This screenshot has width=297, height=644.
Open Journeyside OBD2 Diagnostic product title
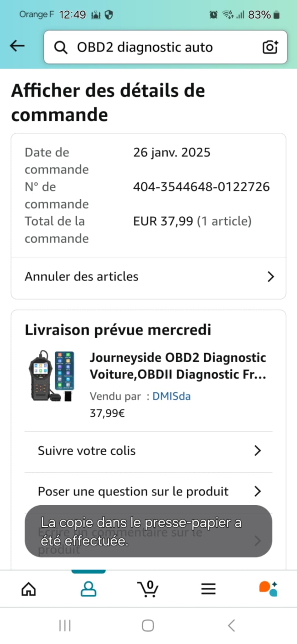178,366
